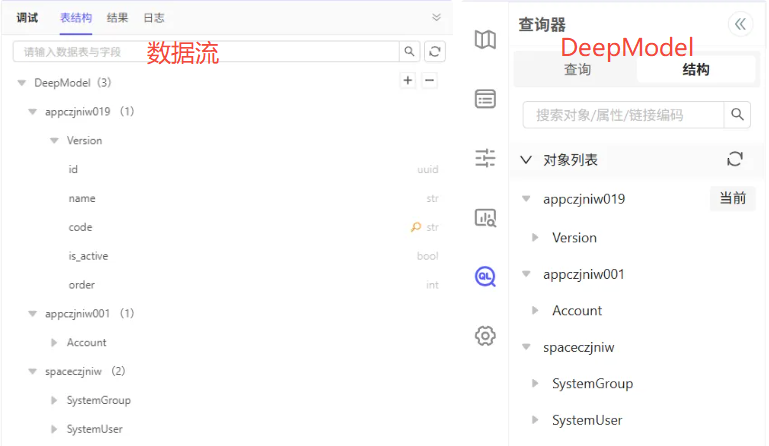Click the search icon in 查询器 panel
This screenshot has width=769, height=446.
tap(737, 115)
